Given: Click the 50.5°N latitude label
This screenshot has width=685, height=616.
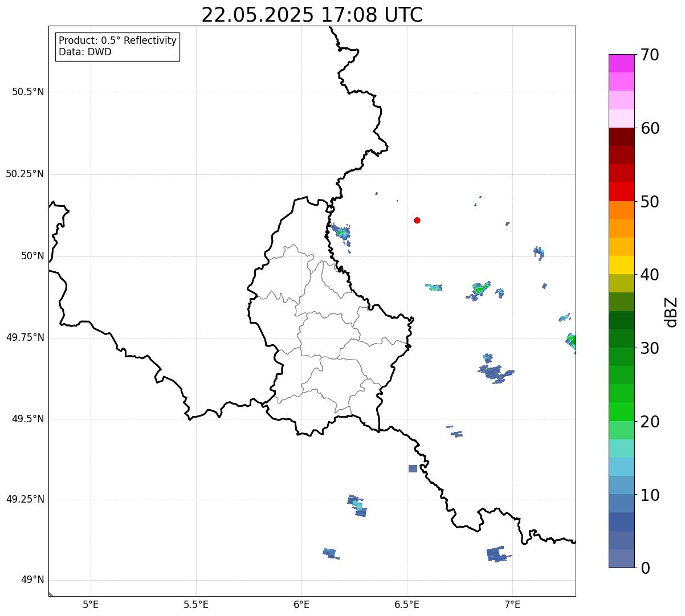Looking at the screenshot, I should tap(28, 92).
